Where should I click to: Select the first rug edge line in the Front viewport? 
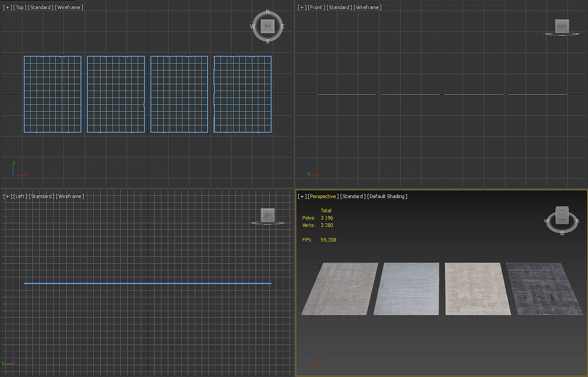[x=347, y=94]
